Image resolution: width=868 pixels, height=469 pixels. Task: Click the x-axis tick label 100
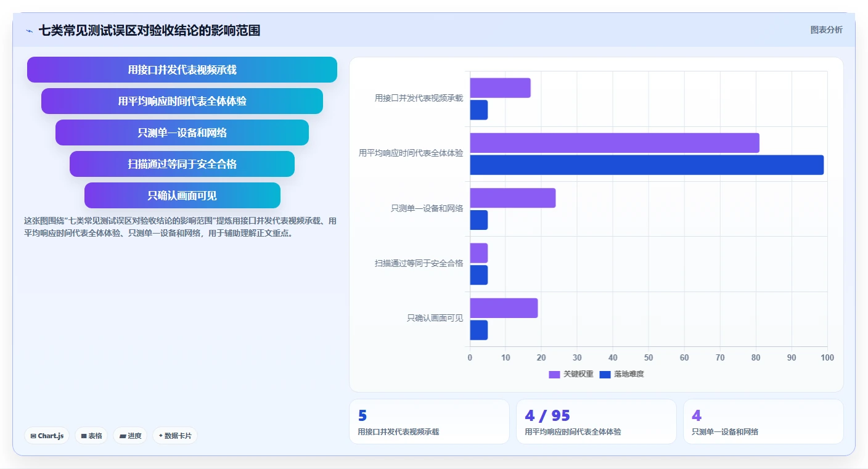pos(827,357)
